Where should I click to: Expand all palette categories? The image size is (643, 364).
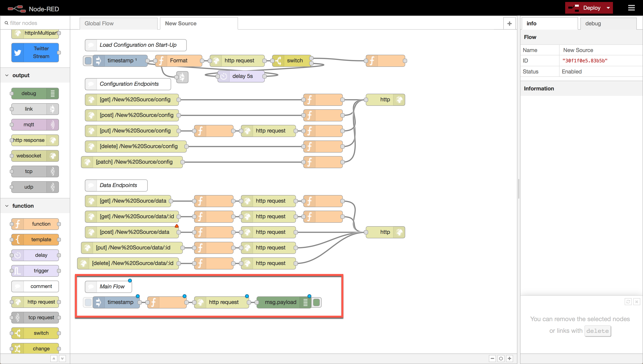point(62,359)
